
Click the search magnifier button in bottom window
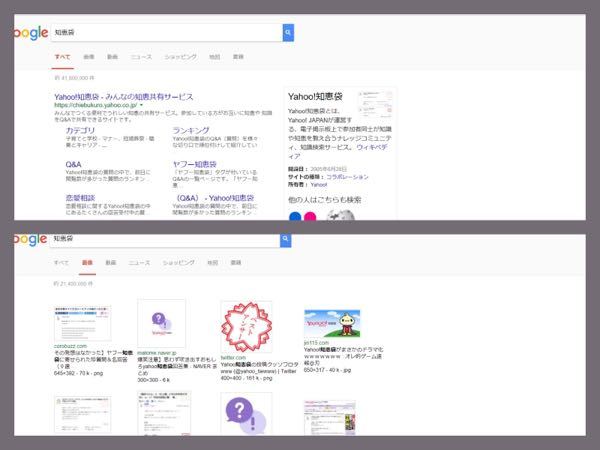click(286, 240)
